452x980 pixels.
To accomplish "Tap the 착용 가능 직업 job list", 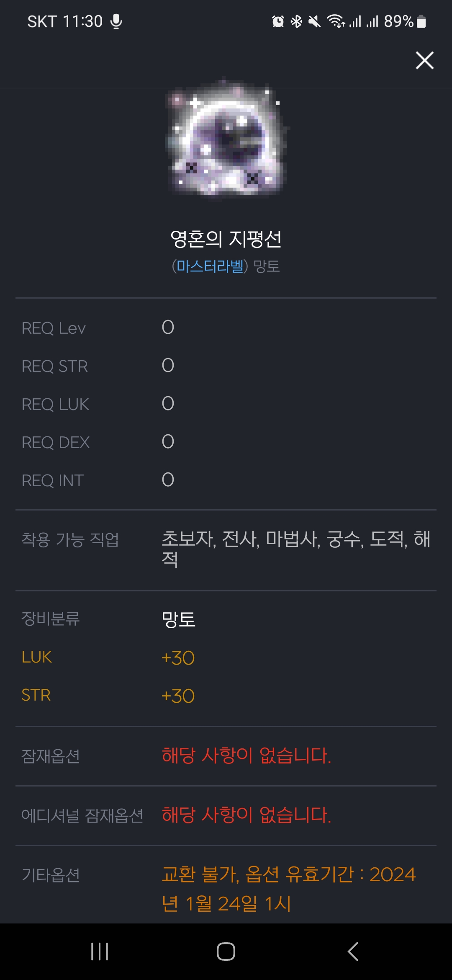I will coord(295,549).
